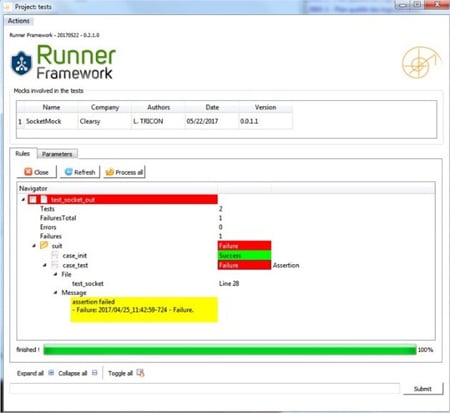Collapse the suit folder node

34,246
